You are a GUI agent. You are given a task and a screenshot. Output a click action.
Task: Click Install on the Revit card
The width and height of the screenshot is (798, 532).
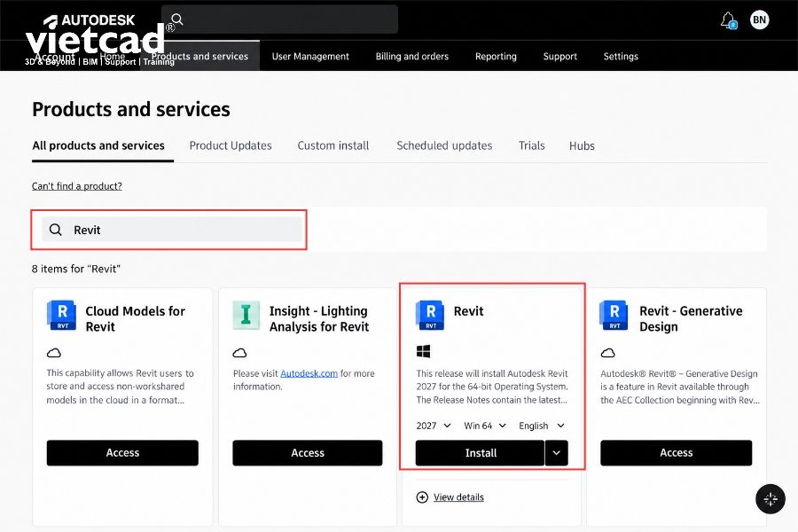click(480, 452)
